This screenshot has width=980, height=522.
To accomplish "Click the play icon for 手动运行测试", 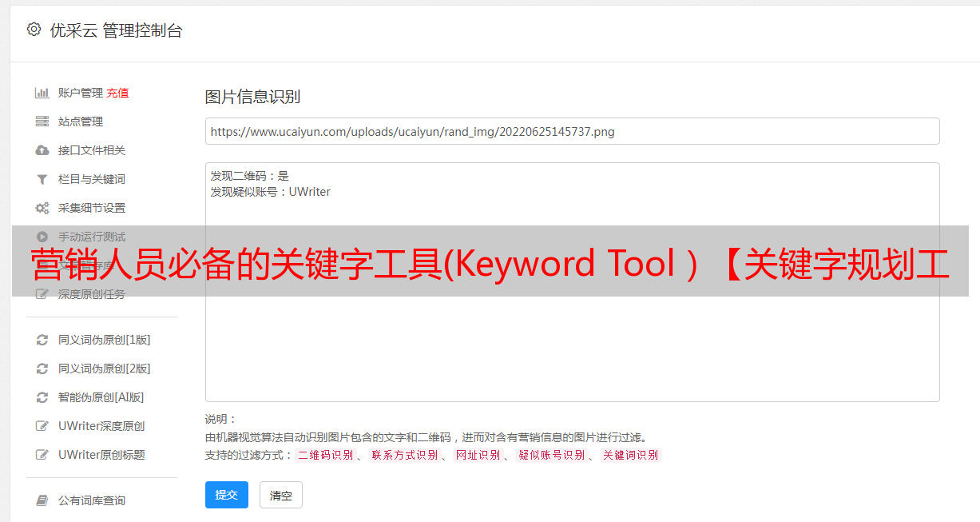I will (x=42, y=237).
